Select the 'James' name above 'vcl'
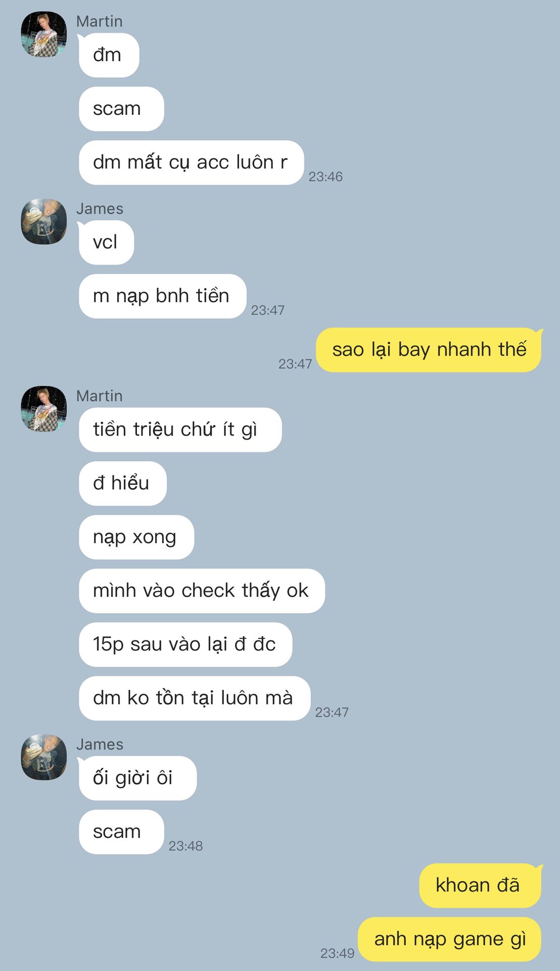This screenshot has width=560, height=971. click(100, 208)
